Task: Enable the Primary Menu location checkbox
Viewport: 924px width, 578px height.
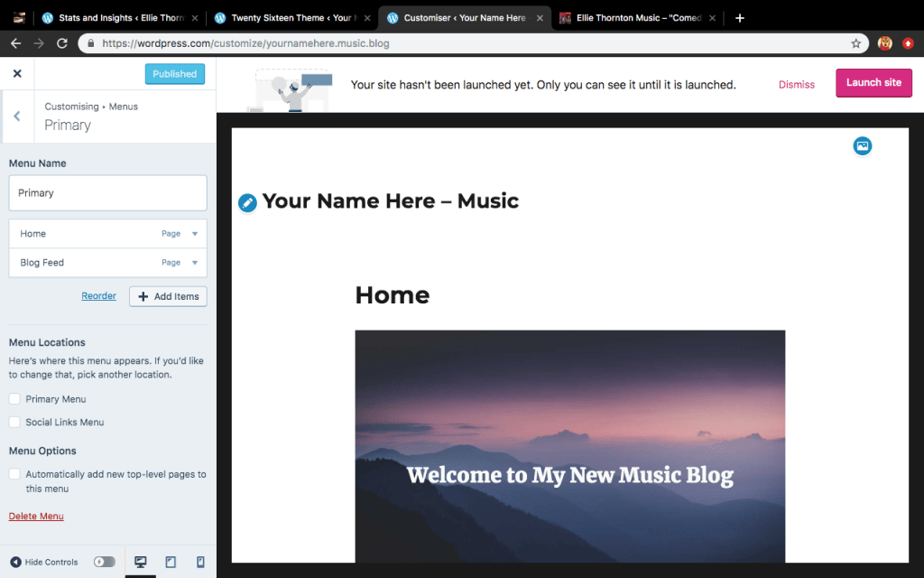Action: pos(14,399)
